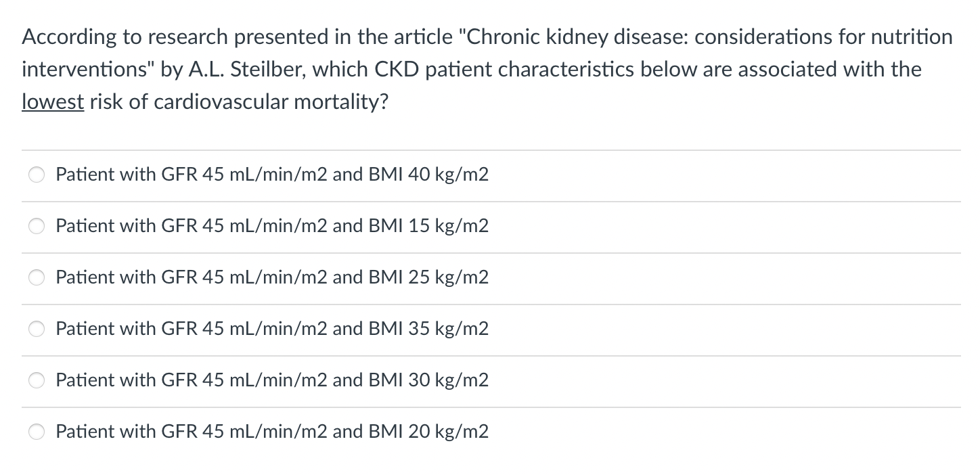Viewport: 980px width, 475px height.
Task: Mark the BMI 30 kg/m2 radio button
Action: click(37, 381)
